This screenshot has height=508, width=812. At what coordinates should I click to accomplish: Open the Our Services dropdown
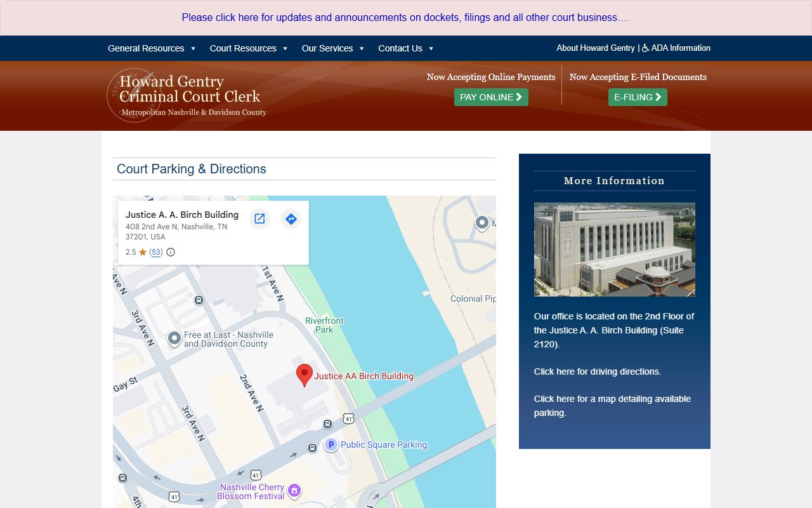(x=333, y=48)
